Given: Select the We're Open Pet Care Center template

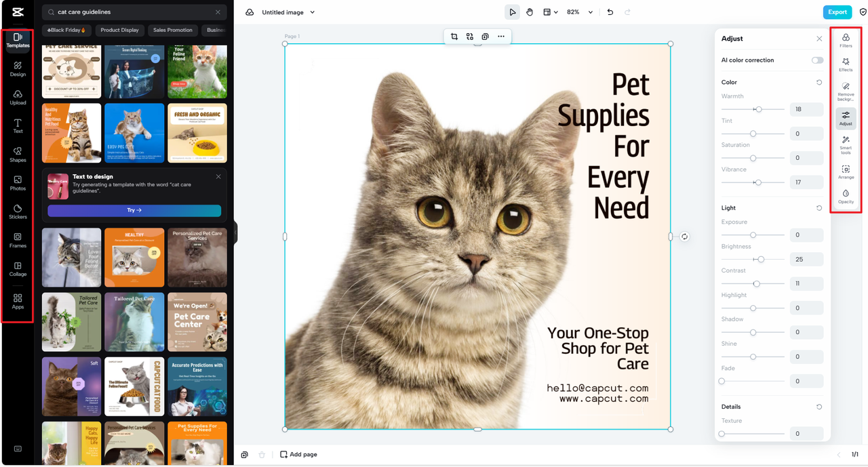Looking at the screenshot, I should tap(197, 322).
